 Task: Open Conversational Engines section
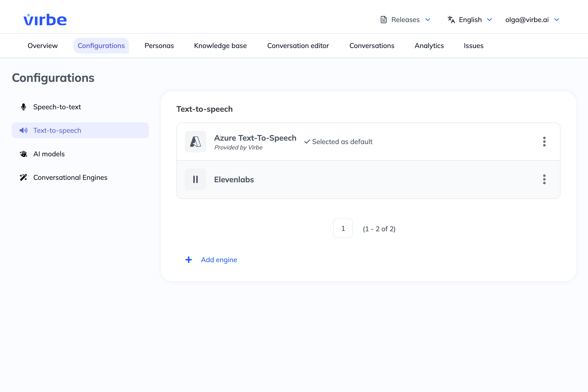click(80, 177)
